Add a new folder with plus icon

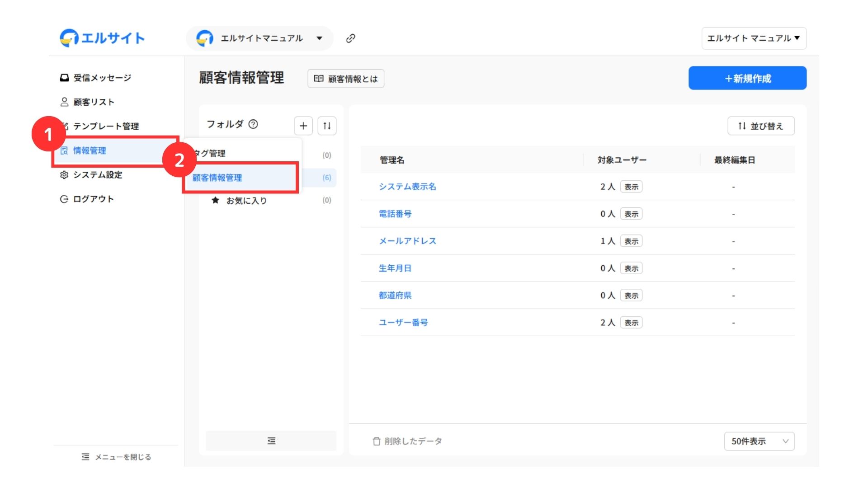click(303, 126)
